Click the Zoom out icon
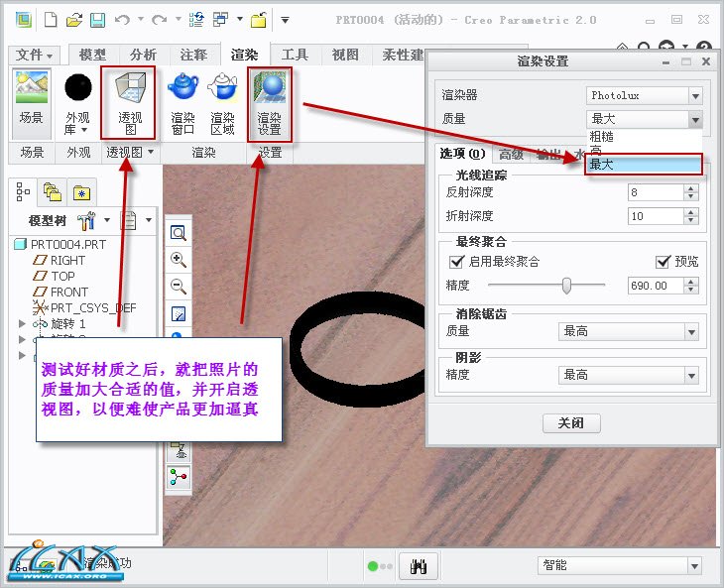Viewport: 724px width, 588px height. 179,287
